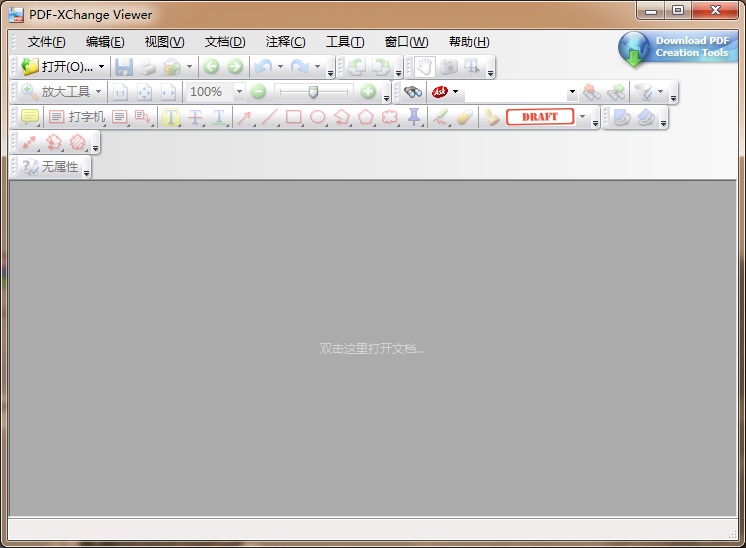
Task: Select the arrow drawing tool
Action: 243,117
